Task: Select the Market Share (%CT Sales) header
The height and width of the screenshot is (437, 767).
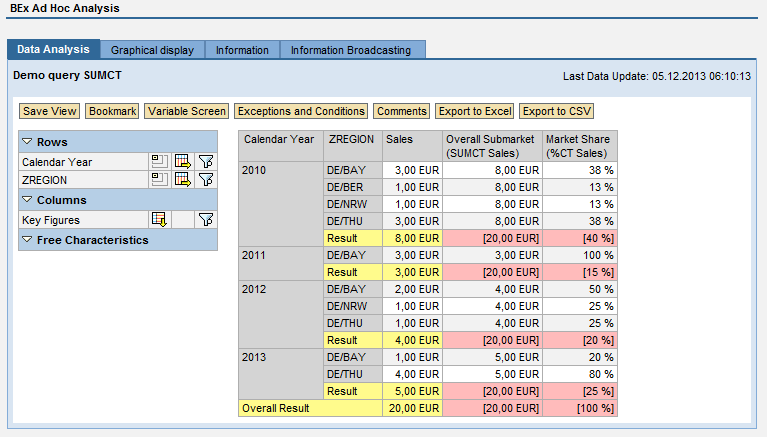Action: (x=580, y=146)
